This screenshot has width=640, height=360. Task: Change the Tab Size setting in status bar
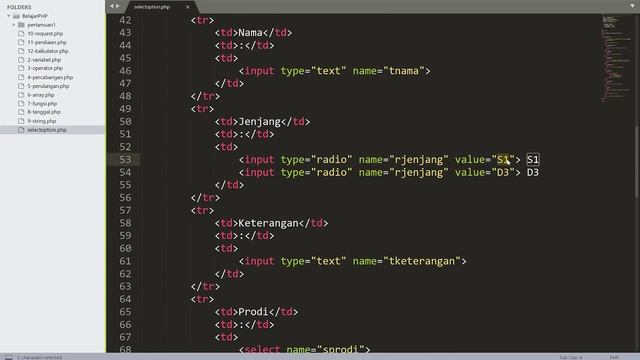571,358
